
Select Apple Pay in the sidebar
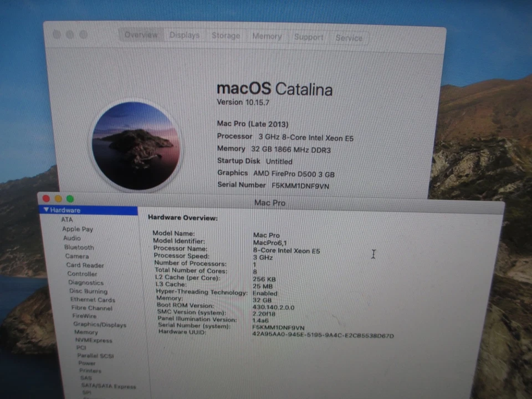pyautogui.click(x=78, y=229)
